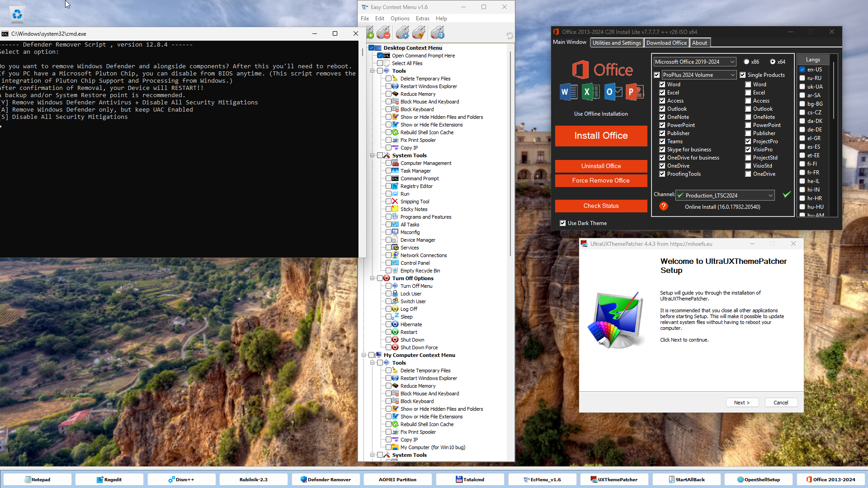This screenshot has width=868, height=488.
Task: Click the Install Office button
Action: coord(601,136)
